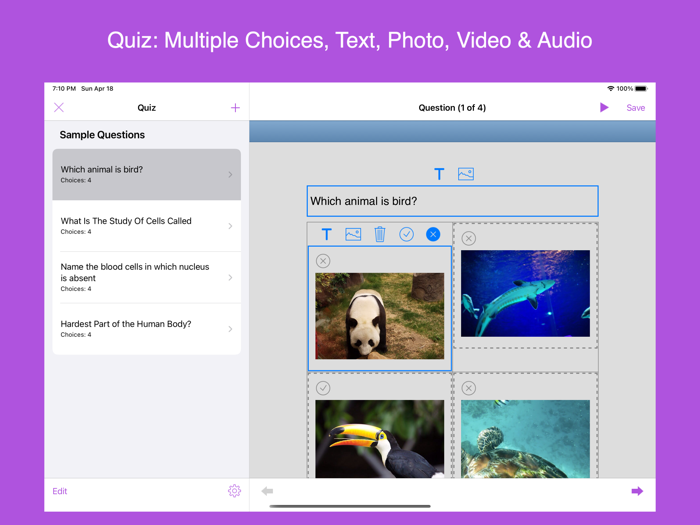This screenshot has height=525, width=700.
Task: Add text to question using top T icon
Action: coord(439,174)
